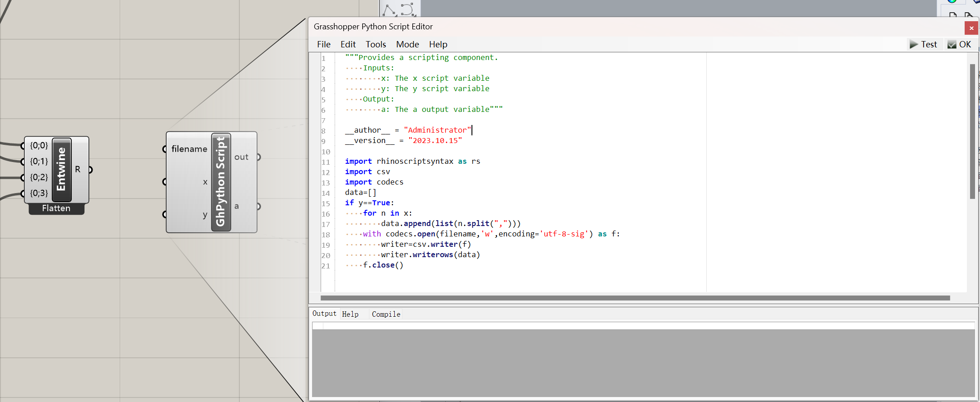Image resolution: width=980 pixels, height=402 pixels.
Task: Click the {0;1} input of Entwine
Action: 39,161
